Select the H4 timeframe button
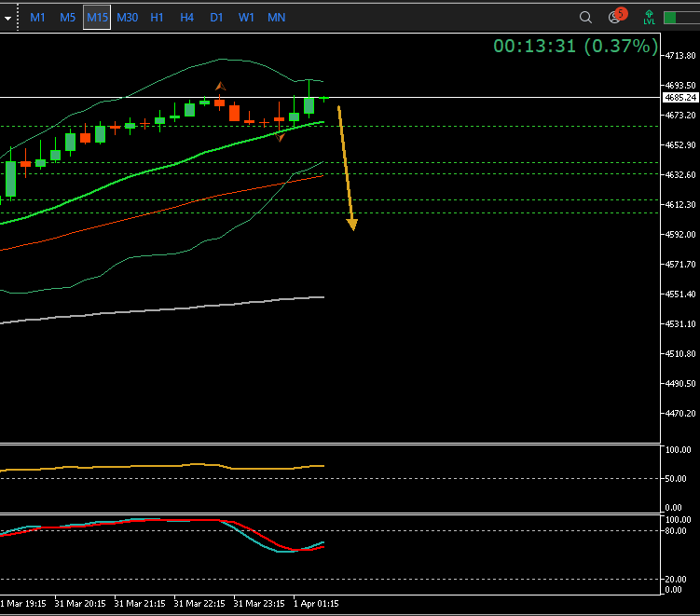 (186, 18)
